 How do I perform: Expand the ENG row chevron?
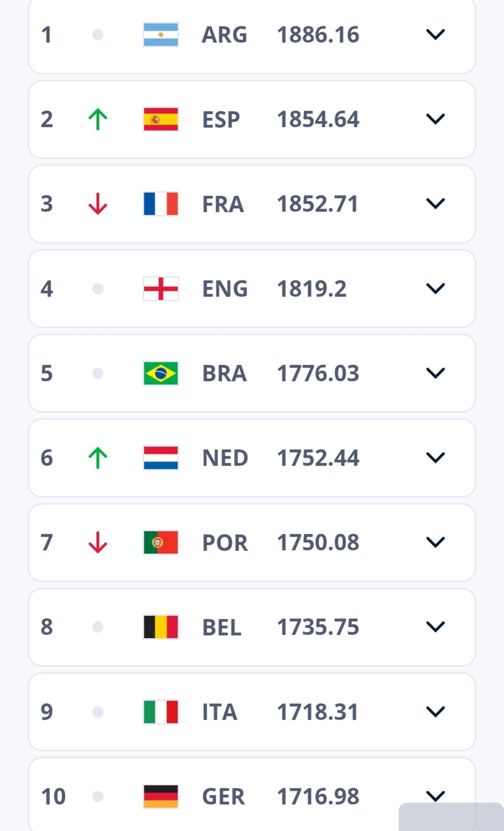[x=435, y=289]
